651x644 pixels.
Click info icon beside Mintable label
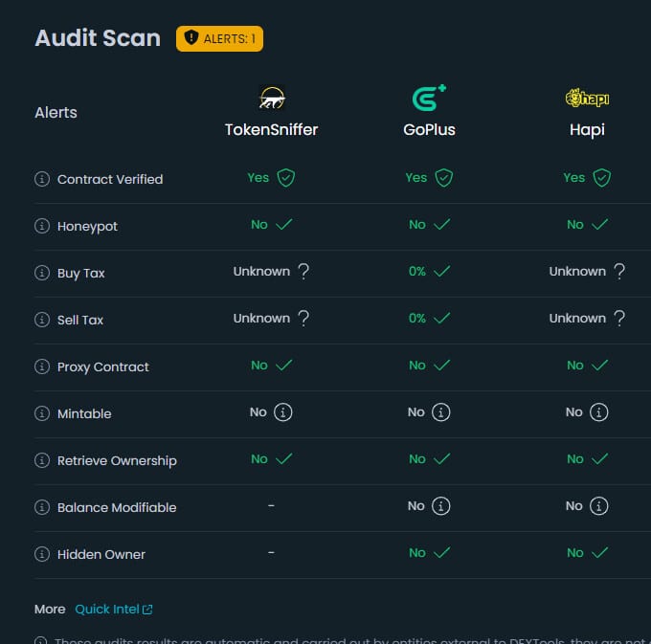click(41, 413)
